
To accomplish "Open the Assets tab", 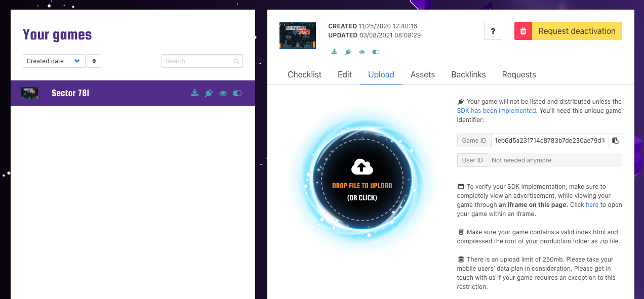I will 423,74.
